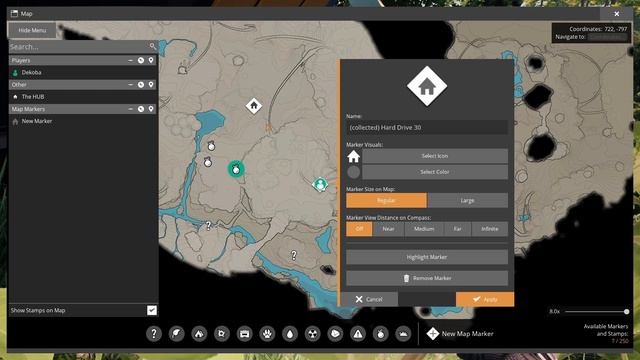Click the New Map Marker diamond icon
The height and width of the screenshot is (360, 640).
pos(433,333)
